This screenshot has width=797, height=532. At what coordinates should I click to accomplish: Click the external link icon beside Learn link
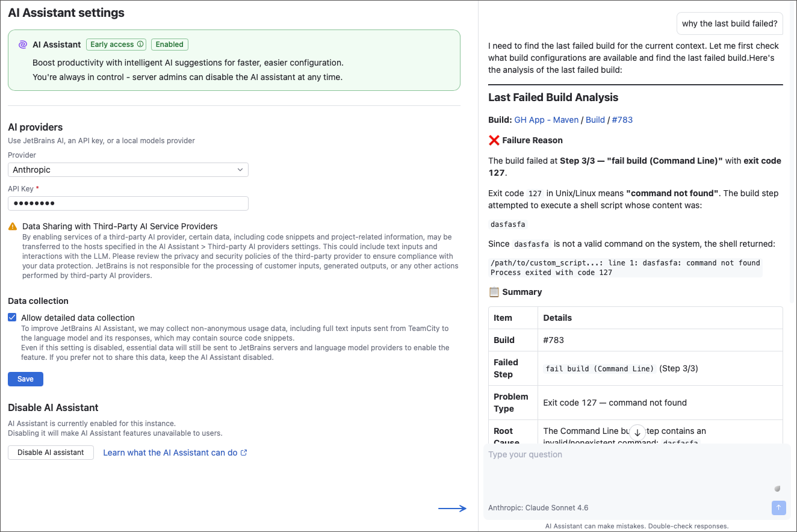[x=244, y=453]
